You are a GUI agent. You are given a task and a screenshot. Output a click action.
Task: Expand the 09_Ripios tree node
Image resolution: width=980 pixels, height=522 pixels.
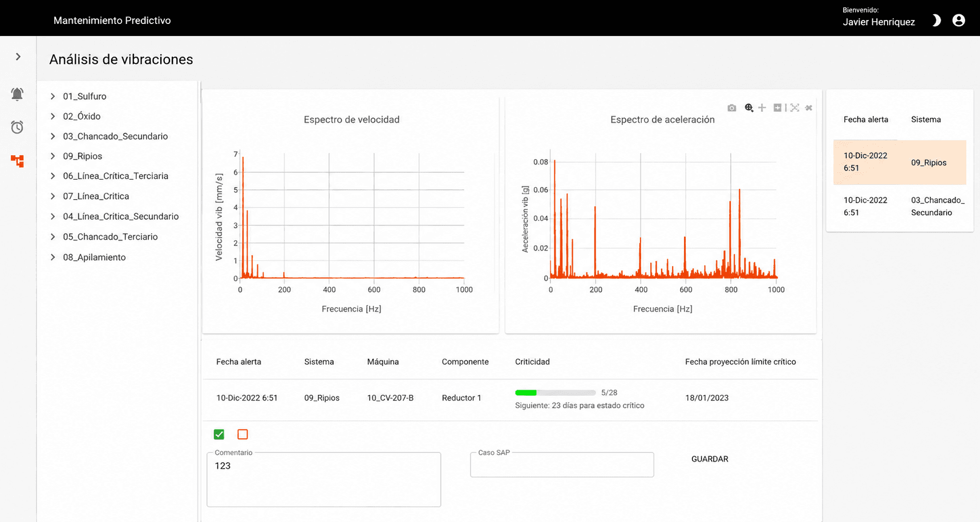(x=52, y=156)
